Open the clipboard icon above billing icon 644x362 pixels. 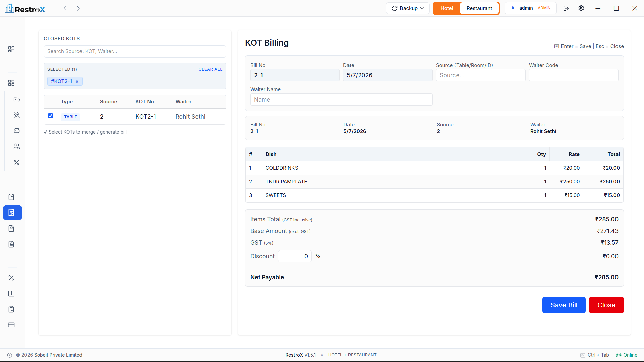click(11, 197)
